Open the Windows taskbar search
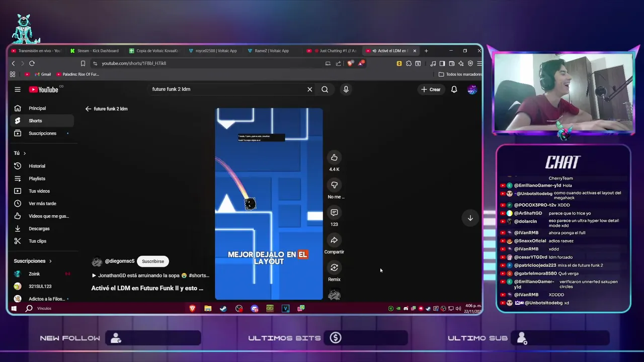 pyautogui.click(x=29, y=308)
